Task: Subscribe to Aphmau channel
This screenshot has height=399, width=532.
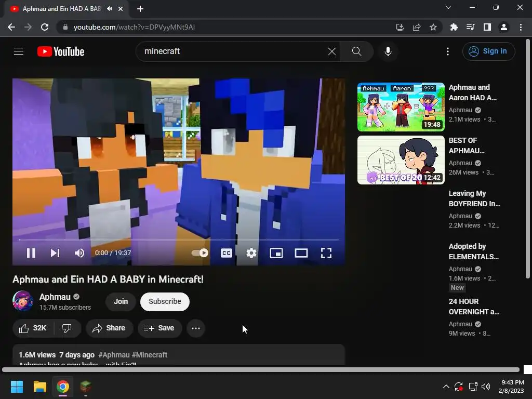Action: pyautogui.click(x=165, y=302)
